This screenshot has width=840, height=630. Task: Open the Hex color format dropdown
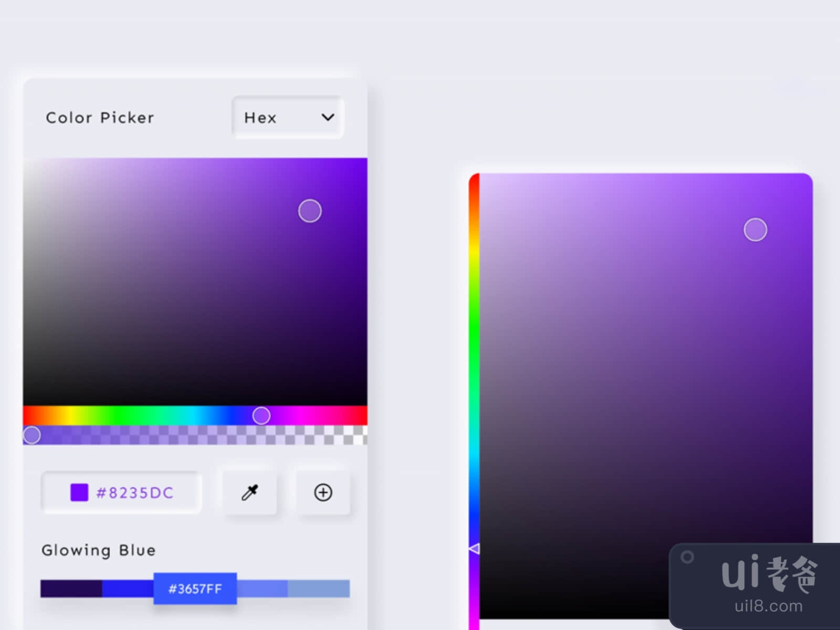tap(288, 118)
